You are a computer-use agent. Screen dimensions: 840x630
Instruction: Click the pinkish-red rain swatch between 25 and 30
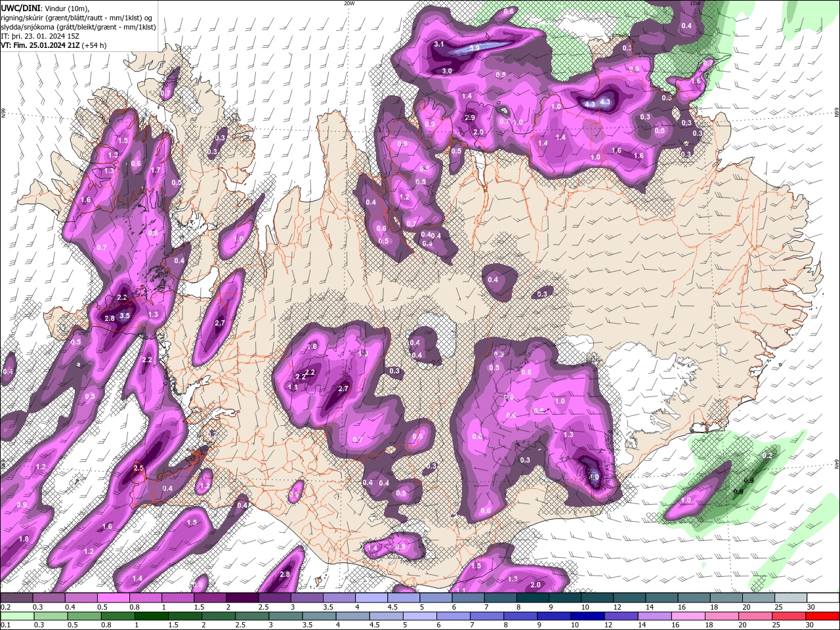(787, 616)
